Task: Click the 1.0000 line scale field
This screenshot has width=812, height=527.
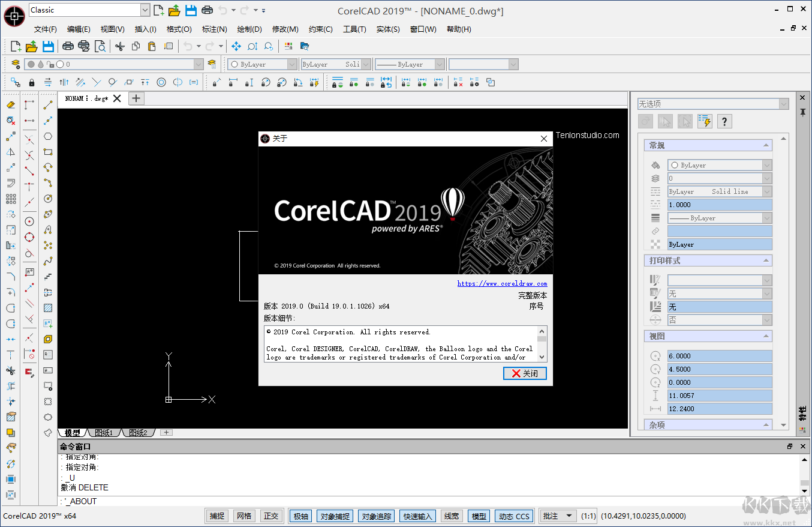Action: pyautogui.click(x=720, y=205)
